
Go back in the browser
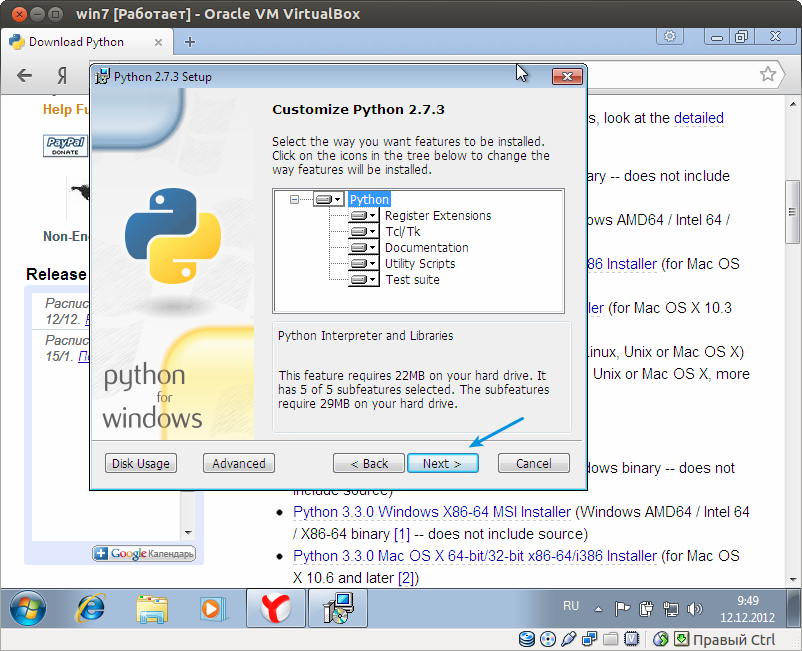pos(24,75)
